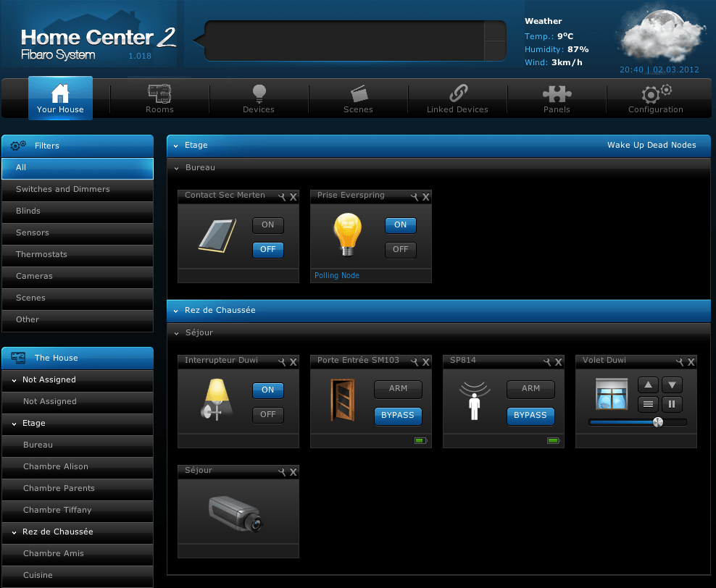Click the door icon of Porte Entrée SM103
Screen dimensions: 716x588
(x=343, y=400)
